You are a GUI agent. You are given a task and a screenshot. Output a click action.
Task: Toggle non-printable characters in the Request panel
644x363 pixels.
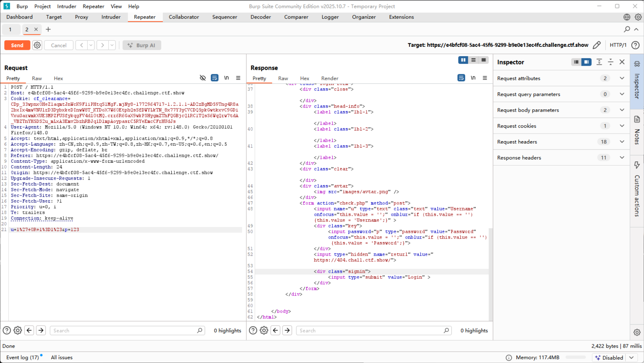tap(226, 78)
